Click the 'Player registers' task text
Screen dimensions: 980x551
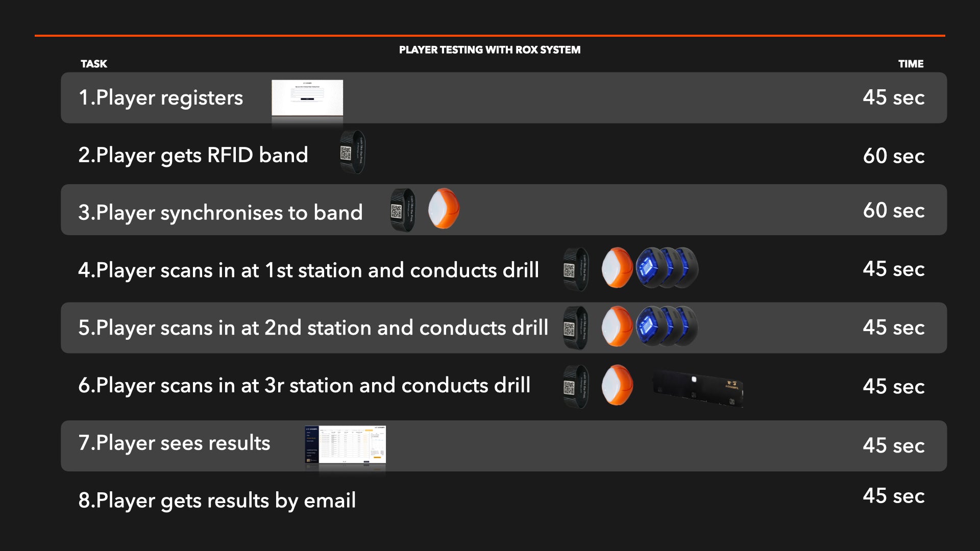[161, 97]
